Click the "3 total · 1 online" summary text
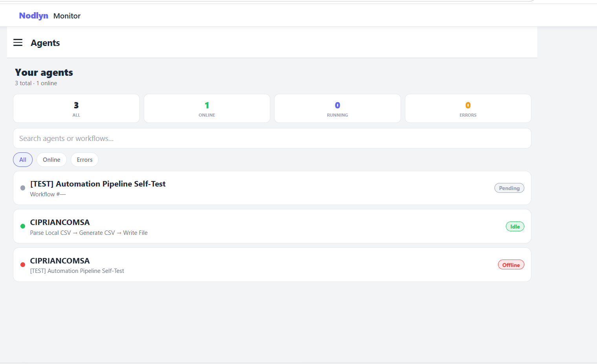 36,83
